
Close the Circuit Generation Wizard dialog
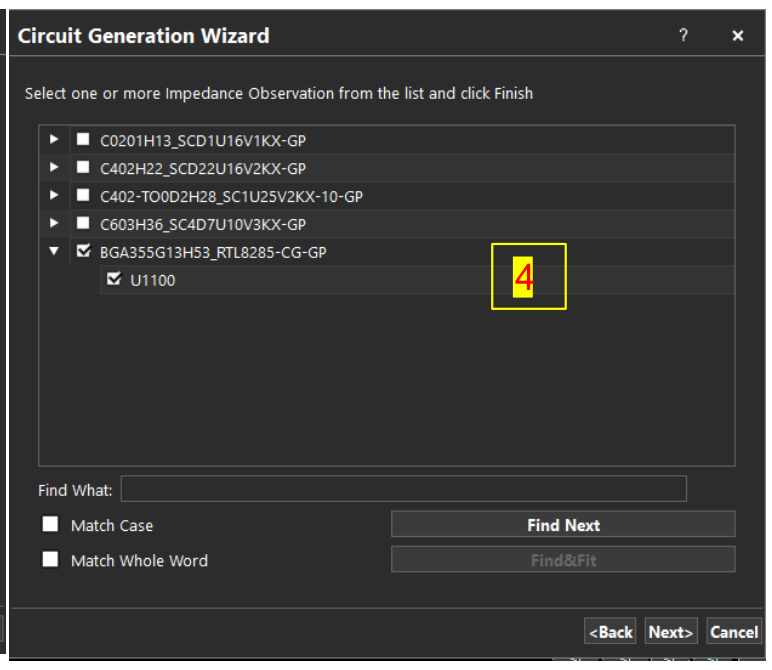tap(737, 35)
